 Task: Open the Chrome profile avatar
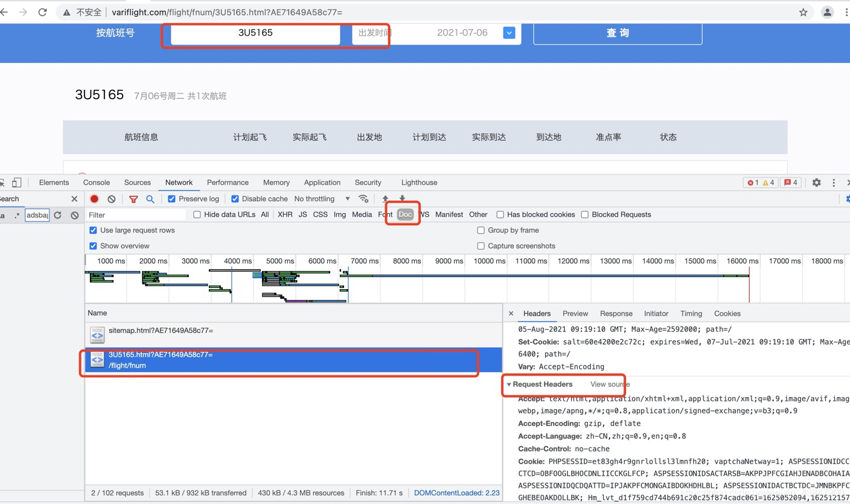click(827, 12)
